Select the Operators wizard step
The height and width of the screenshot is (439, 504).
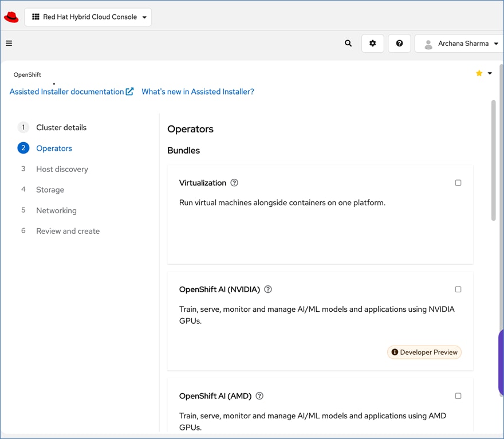54,148
